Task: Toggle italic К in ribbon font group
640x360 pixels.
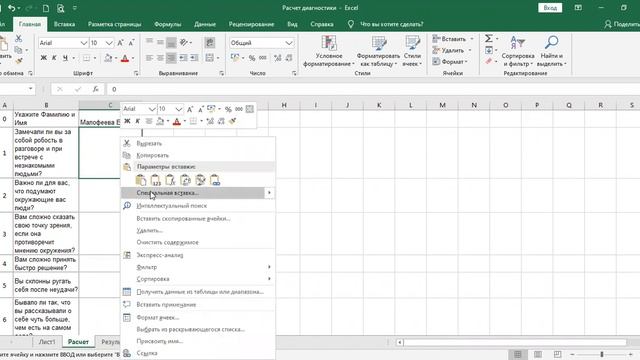Action: 54,58
